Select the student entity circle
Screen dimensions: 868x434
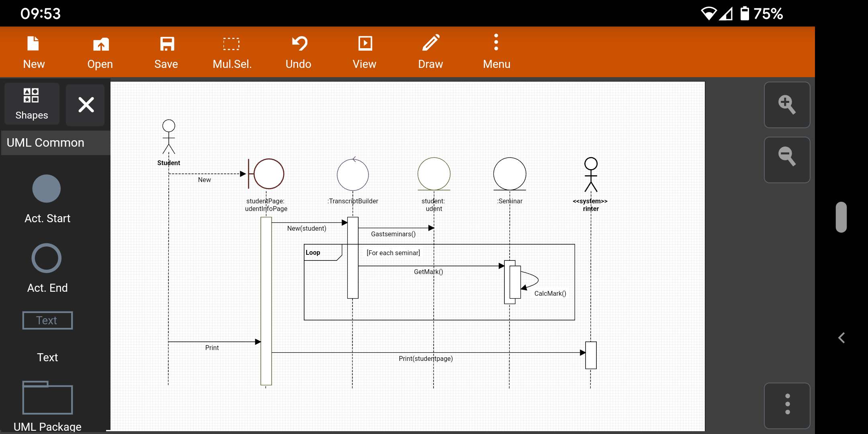434,174
